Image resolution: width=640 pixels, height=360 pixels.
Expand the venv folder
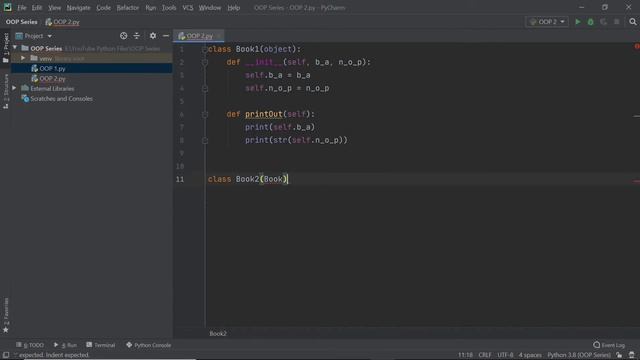pos(23,58)
